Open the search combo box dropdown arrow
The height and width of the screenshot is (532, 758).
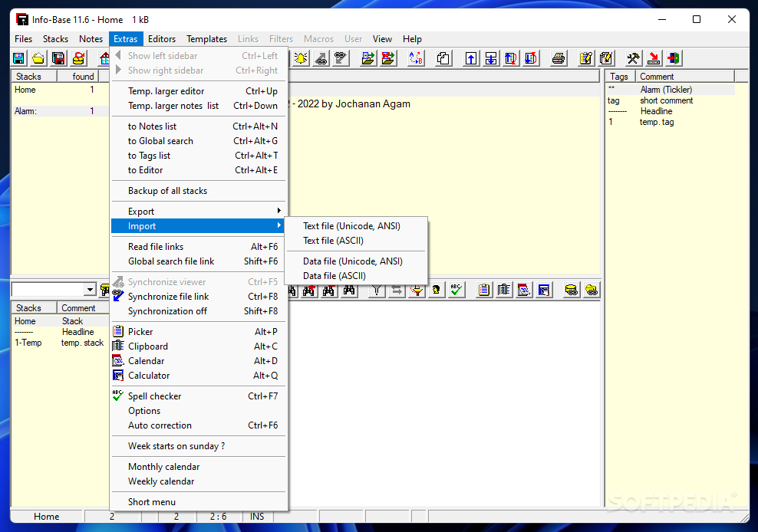[90, 290]
